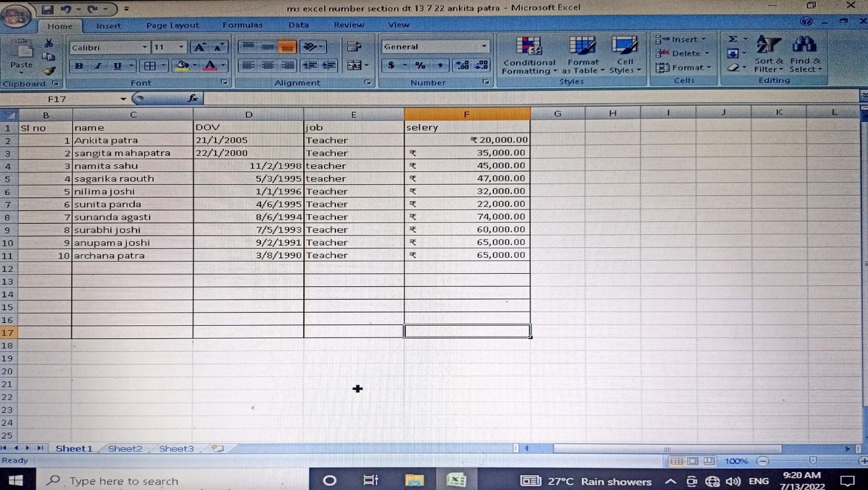868x490 pixels.
Task: Open the Page Layout ribbon tab
Action: point(173,25)
